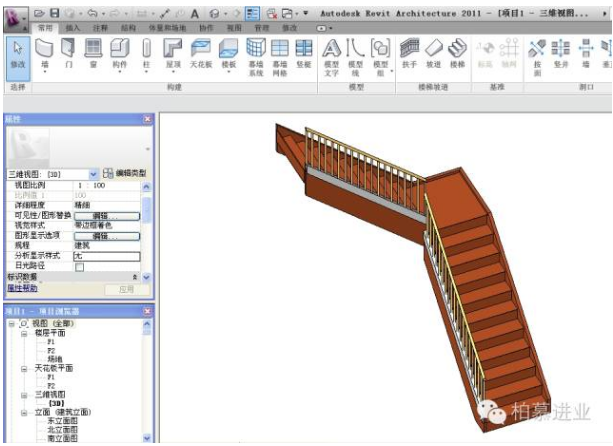The height and width of the screenshot is (446, 613).
Task: Select the 竖井 (Shaft) opening tool
Action: point(561,54)
